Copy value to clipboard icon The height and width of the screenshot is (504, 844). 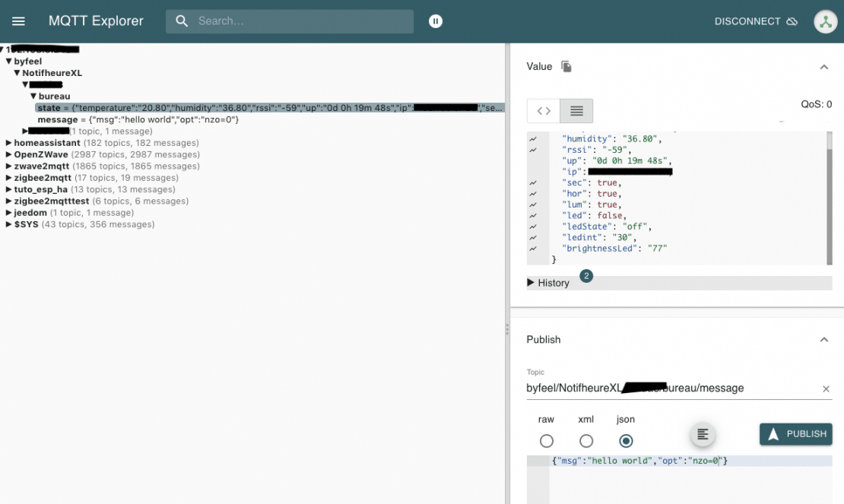coord(566,66)
